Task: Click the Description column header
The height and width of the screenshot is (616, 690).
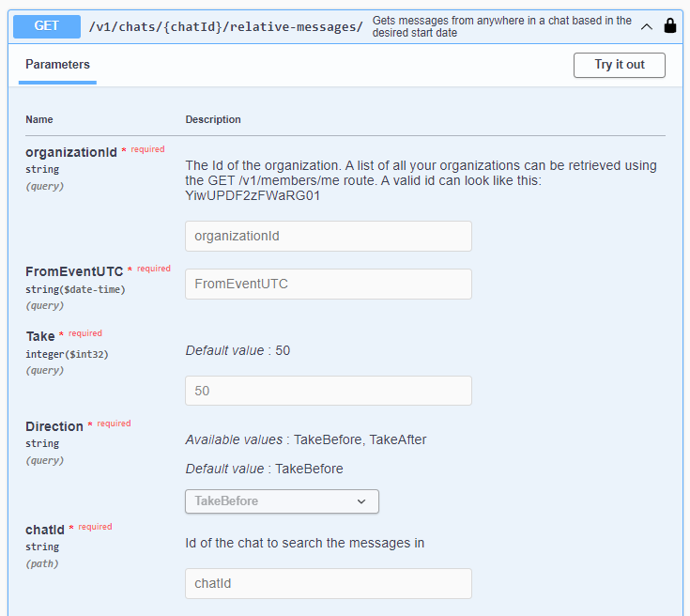Action: [x=213, y=119]
